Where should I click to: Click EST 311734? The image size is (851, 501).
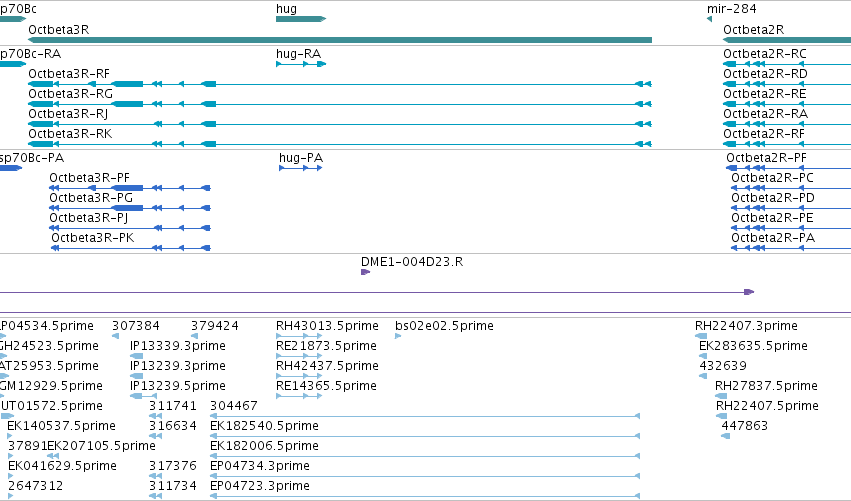173,487
